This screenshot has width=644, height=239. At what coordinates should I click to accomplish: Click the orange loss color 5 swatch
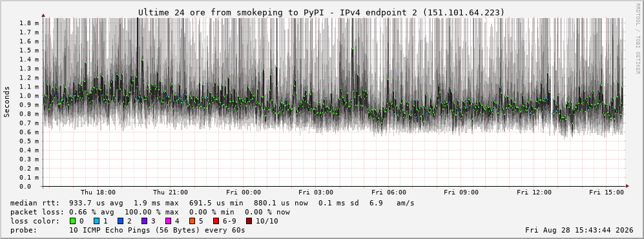point(192,221)
